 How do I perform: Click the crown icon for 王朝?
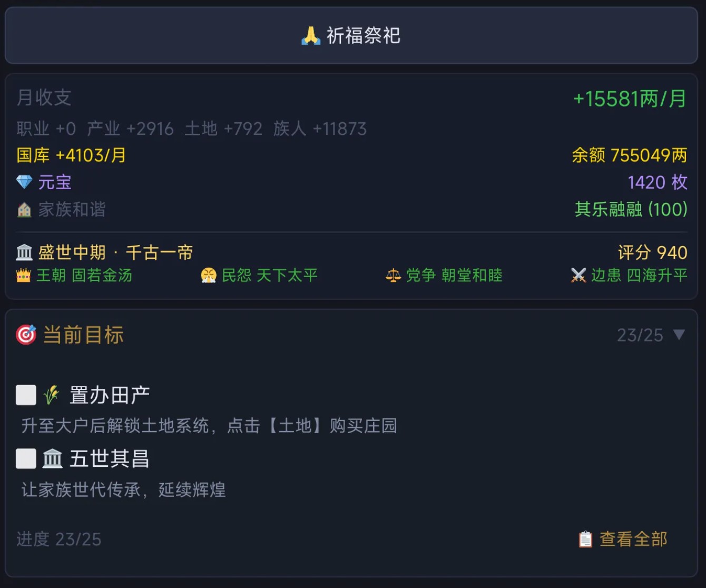tap(24, 276)
